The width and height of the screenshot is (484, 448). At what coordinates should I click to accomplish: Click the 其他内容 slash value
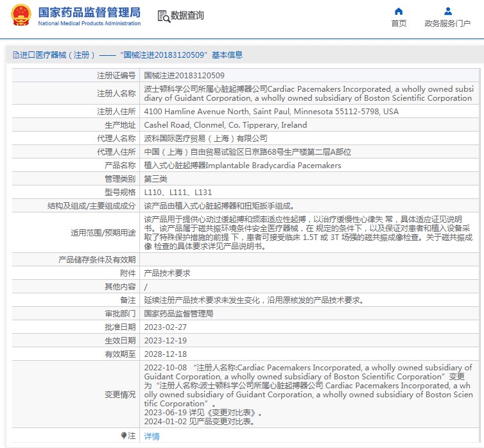(146, 287)
